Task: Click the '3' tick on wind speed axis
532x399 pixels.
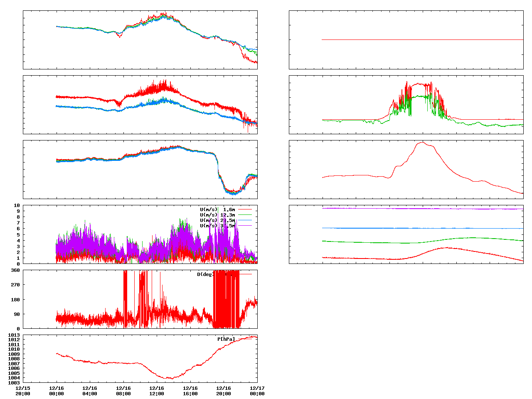Action: point(18,246)
